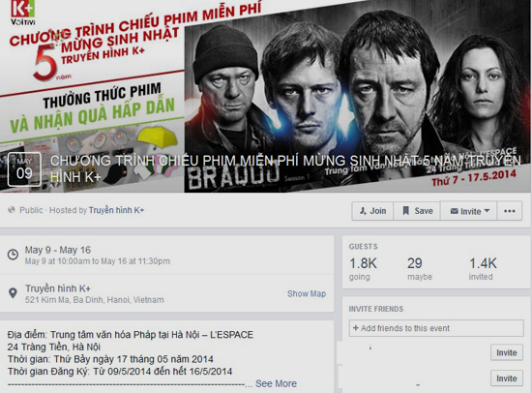532x393 pixels.
Task: Click the globe Public privacy icon
Action: point(12,210)
